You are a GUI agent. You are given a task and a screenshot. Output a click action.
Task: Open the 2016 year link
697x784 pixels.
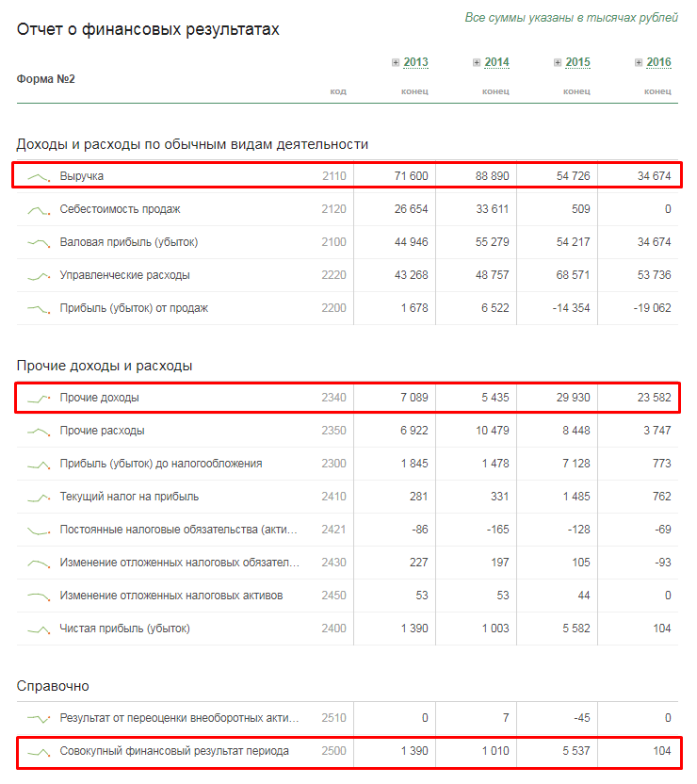coord(658,62)
